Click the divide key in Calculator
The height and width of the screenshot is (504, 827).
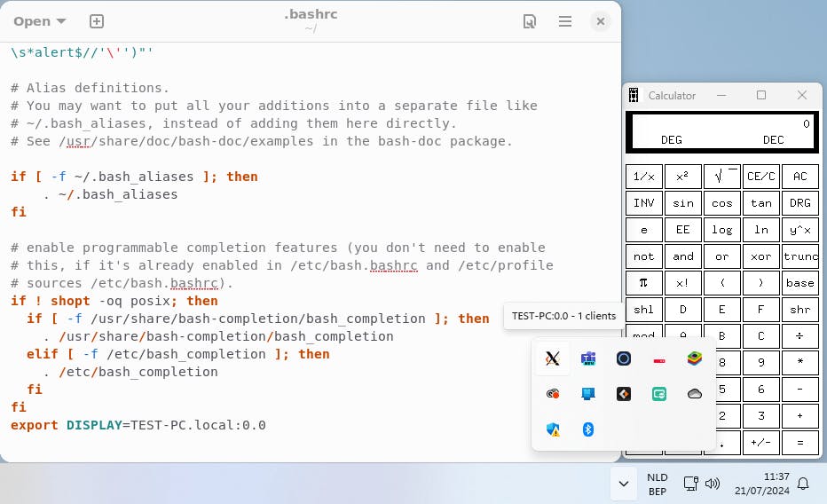pos(800,335)
